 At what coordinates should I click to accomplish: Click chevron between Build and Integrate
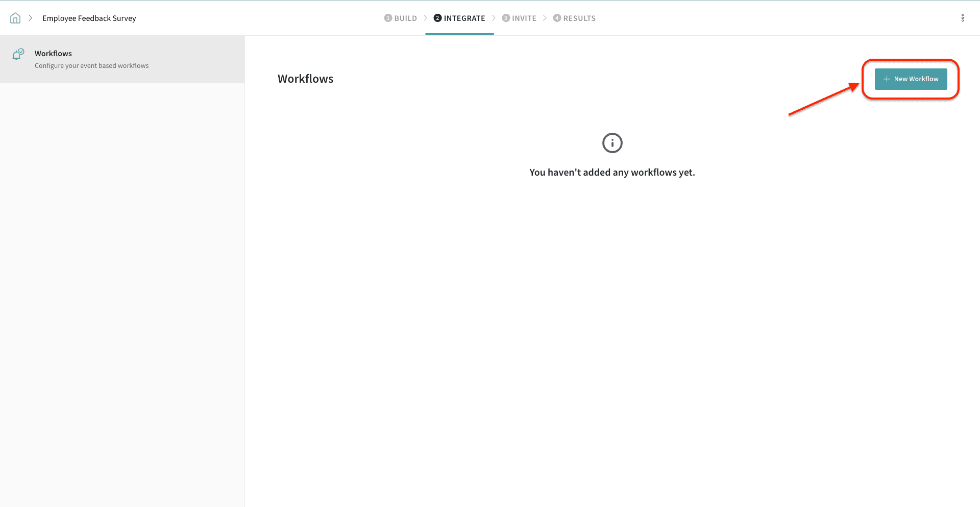coord(425,18)
